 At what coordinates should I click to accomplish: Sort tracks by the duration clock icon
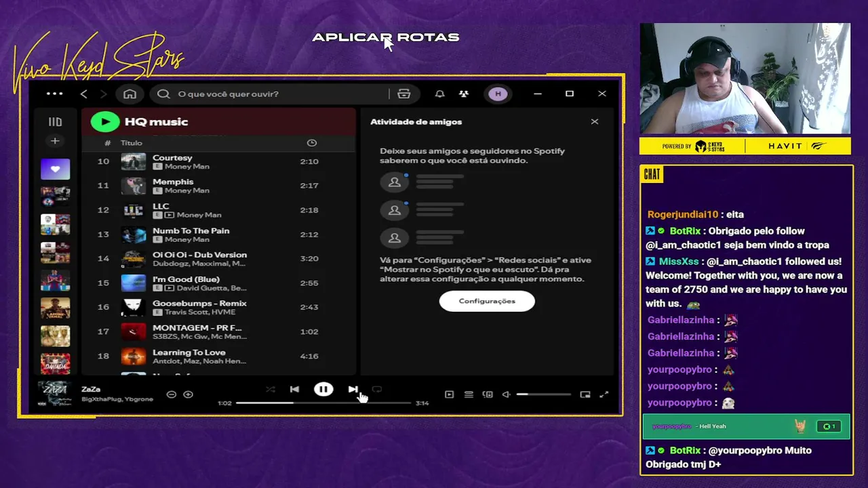(312, 143)
